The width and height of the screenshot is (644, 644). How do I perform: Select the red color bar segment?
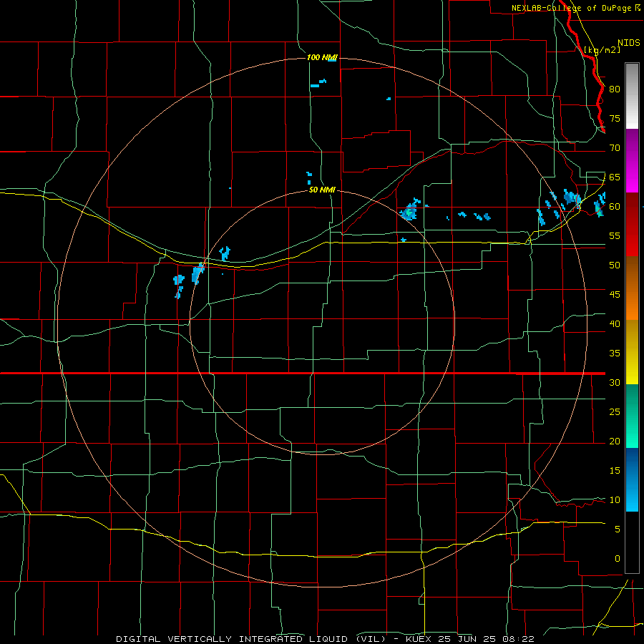tap(632, 225)
